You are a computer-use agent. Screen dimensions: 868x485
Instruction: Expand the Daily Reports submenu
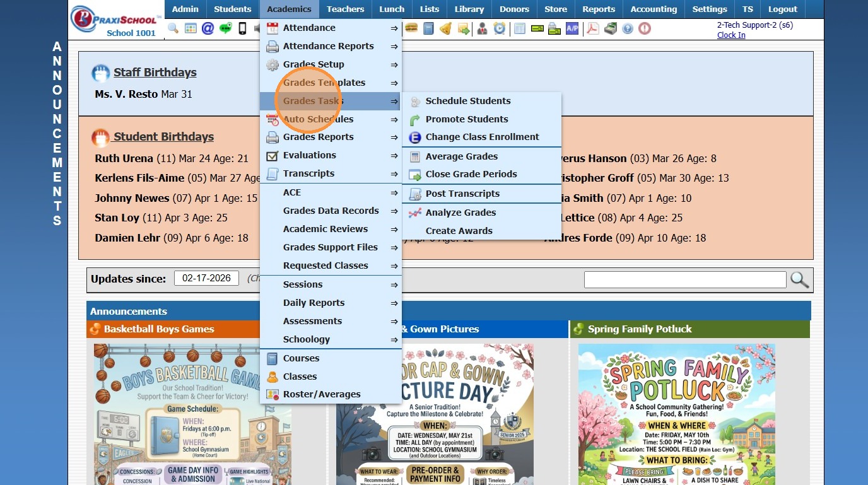[x=331, y=303]
